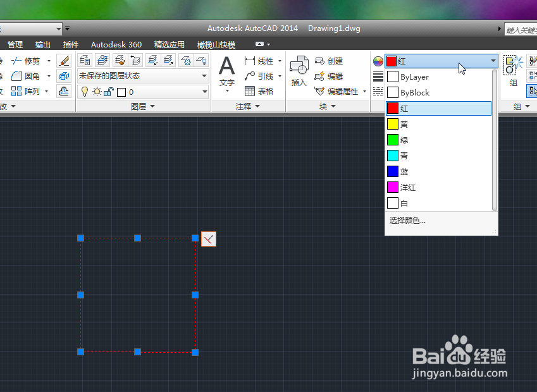Click the Create block (创建) tool
This screenshot has height=392, width=537.
click(x=329, y=61)
